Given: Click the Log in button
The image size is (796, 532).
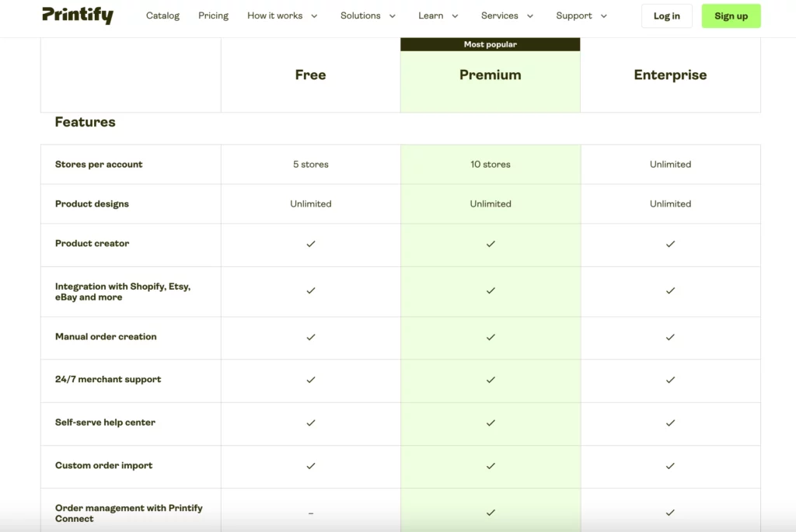Looking at the screenshot, I should 666,16.
